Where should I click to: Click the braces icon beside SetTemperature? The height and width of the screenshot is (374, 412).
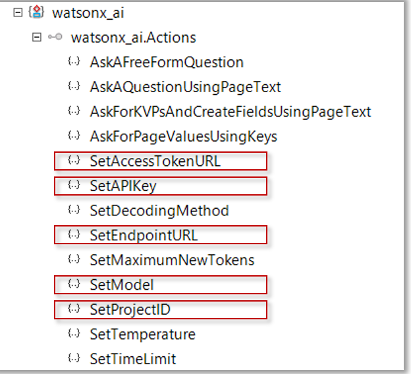74,333
